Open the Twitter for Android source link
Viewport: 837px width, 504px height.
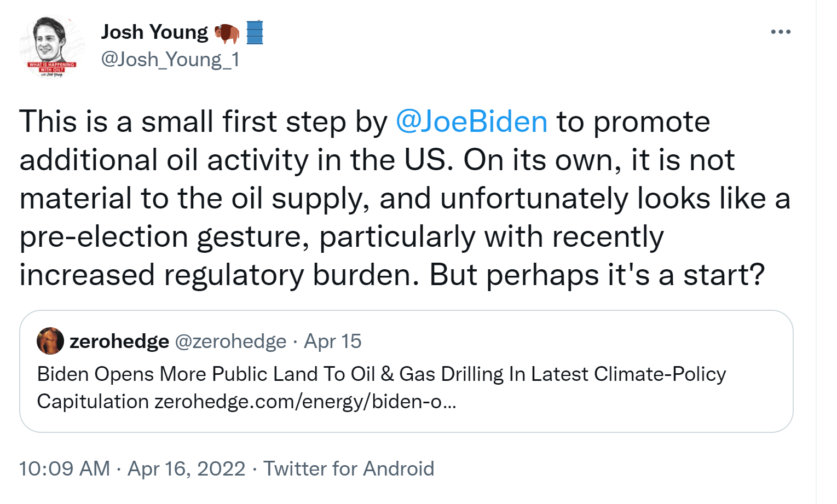(x=349, y=469)
